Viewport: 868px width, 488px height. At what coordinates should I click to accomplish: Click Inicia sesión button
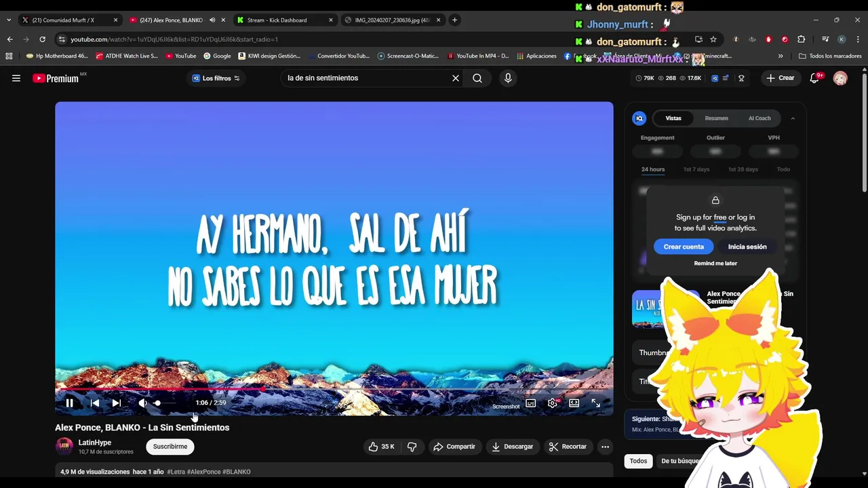[747, 247]
